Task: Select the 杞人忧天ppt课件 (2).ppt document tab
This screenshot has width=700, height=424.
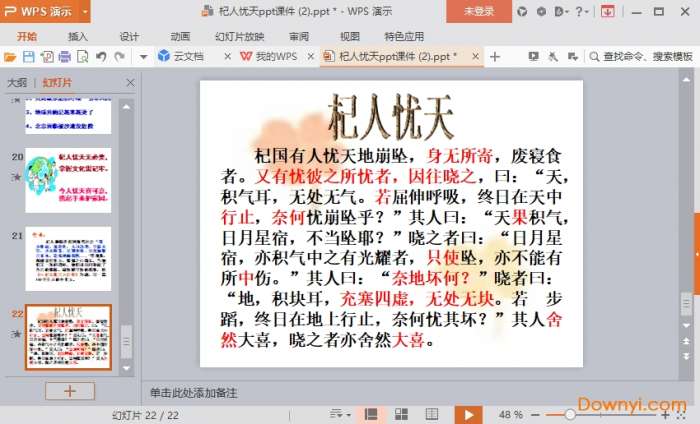Action: click(397, 57)
